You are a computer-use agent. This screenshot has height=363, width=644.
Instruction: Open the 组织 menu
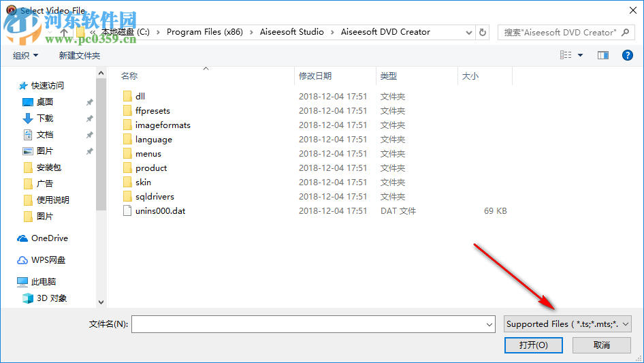click(x=25, y=55)
